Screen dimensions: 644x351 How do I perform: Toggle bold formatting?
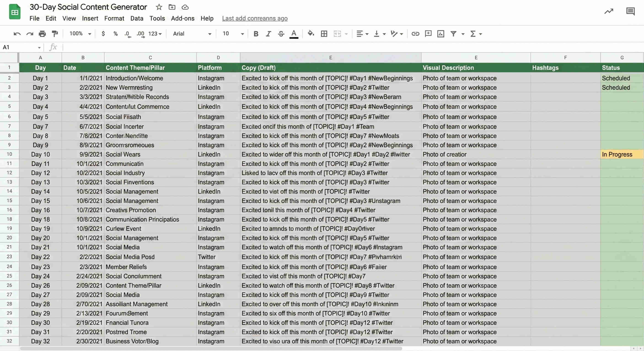point(256,34)
